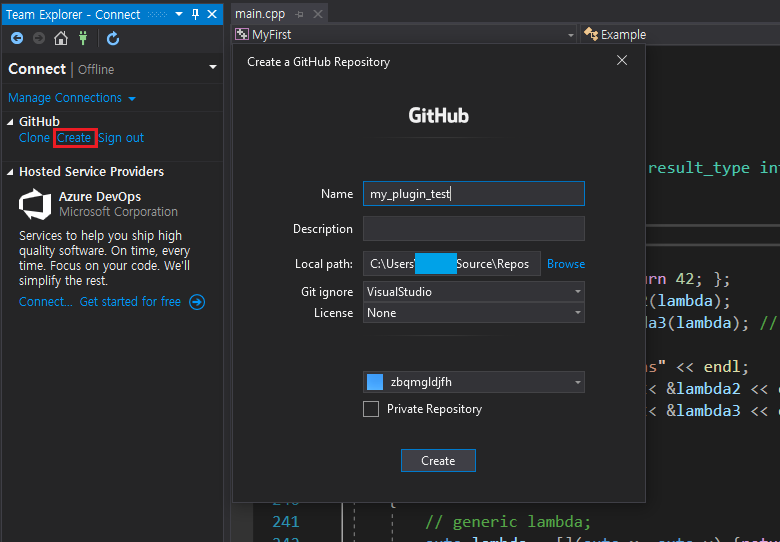
Task: Close the main.cpp tab
Action: [318, 14]
